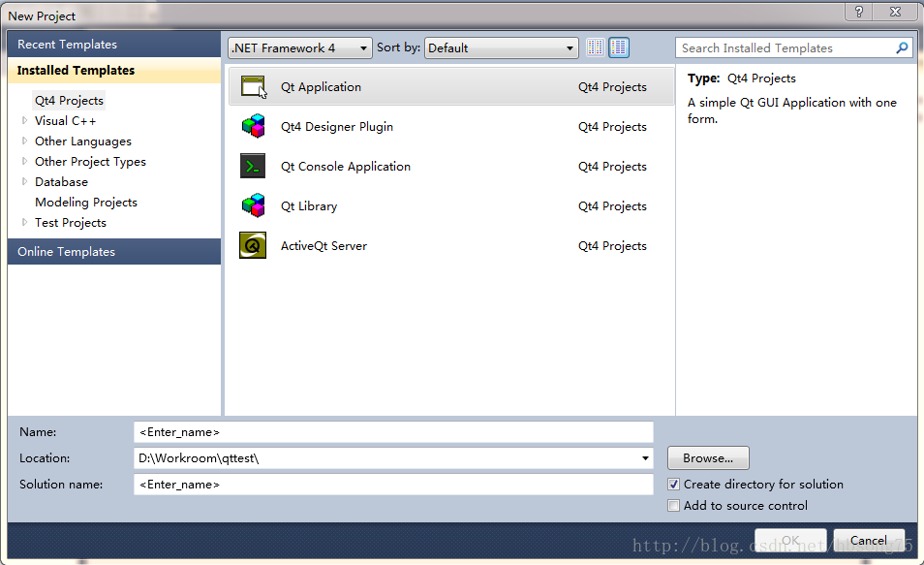Focus the Solution name input field
Screen dimensions: 924x565
393,485
